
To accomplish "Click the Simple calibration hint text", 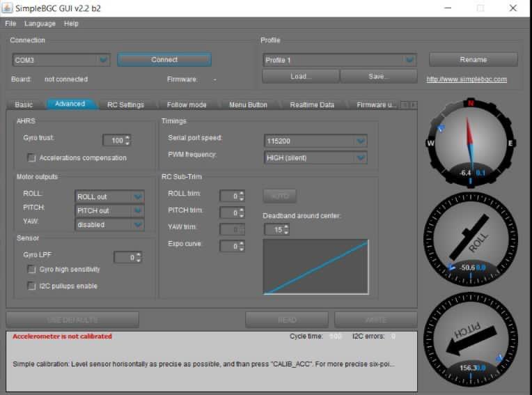I will 203,364.
